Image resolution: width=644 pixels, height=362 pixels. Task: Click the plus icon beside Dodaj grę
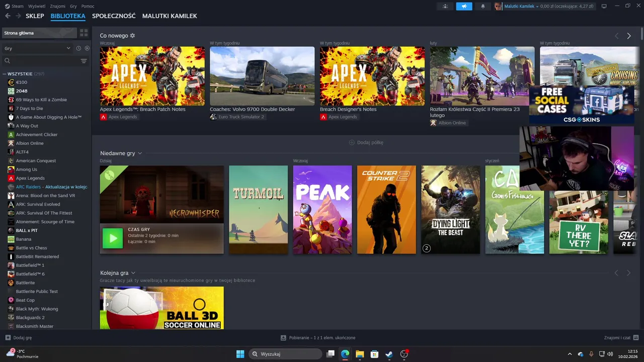(8, 338)
